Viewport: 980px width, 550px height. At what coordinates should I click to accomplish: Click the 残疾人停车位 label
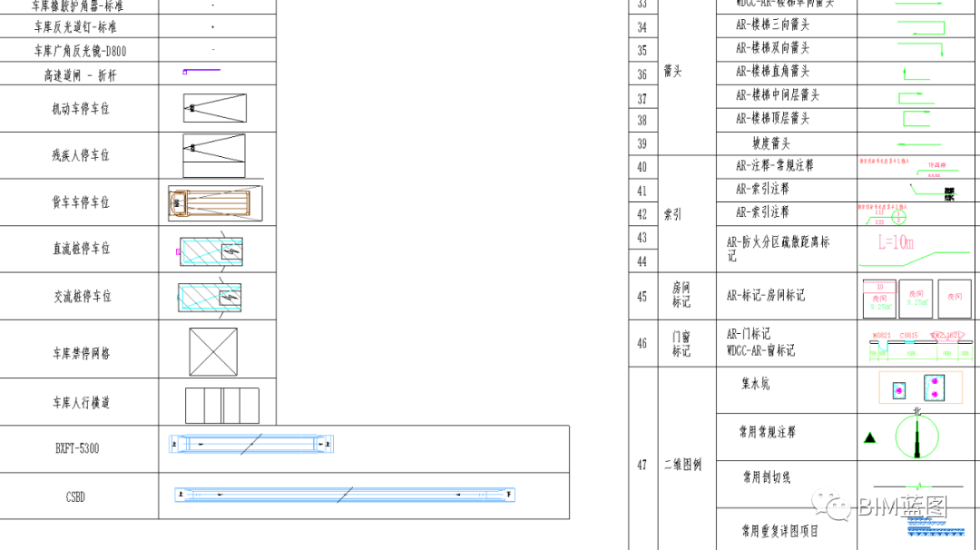point(81,155)
